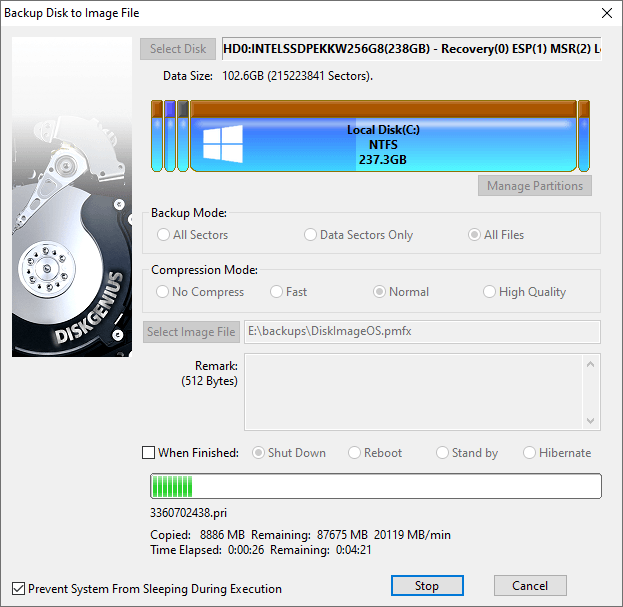
Task: Click the DiskGenius hard drive image
Action: point(71,200)
